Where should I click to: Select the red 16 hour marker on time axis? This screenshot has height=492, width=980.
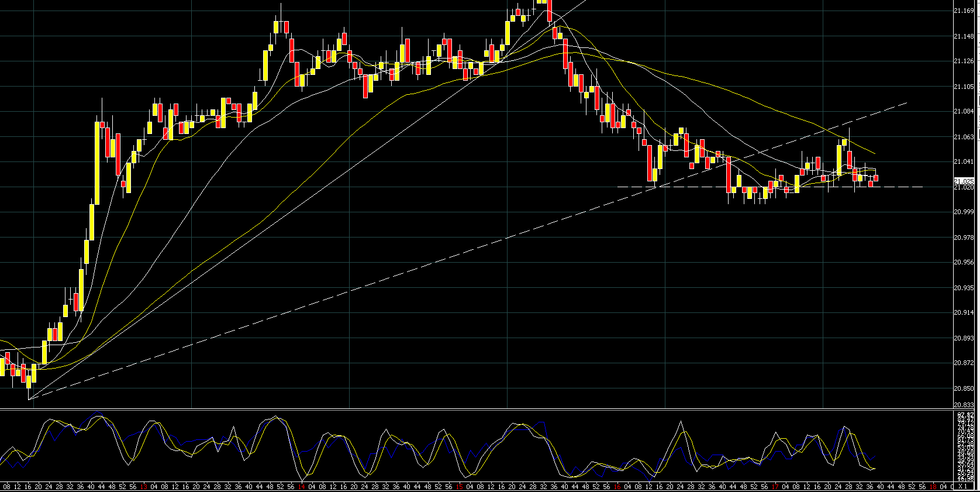617,487
